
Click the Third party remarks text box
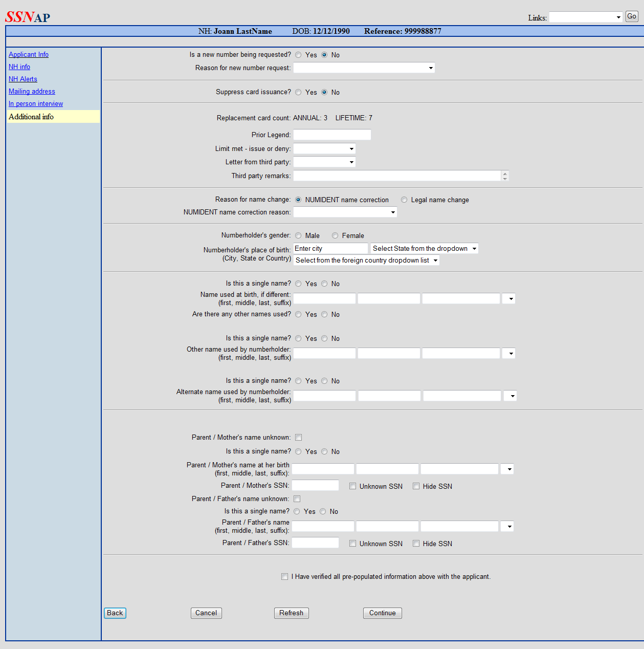(397, 176)
